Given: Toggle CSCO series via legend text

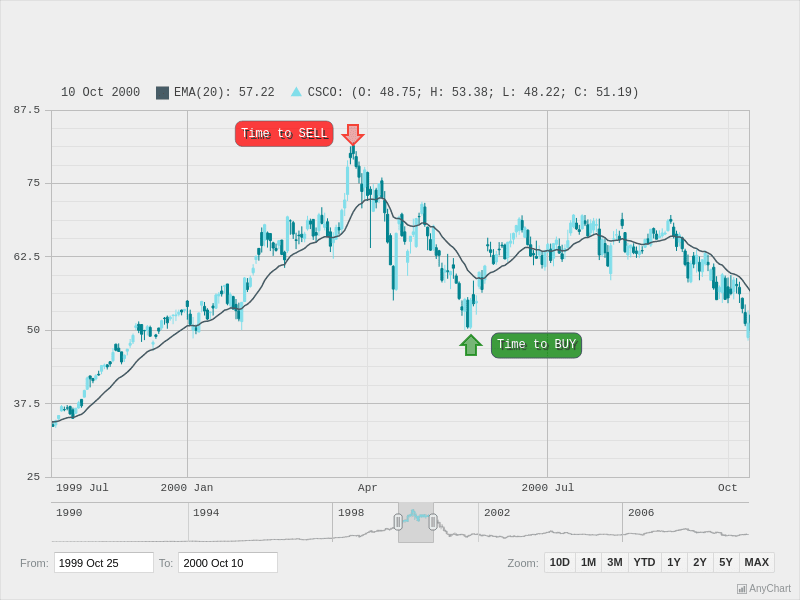Looking at the screenshot, I should pos(473,92).
